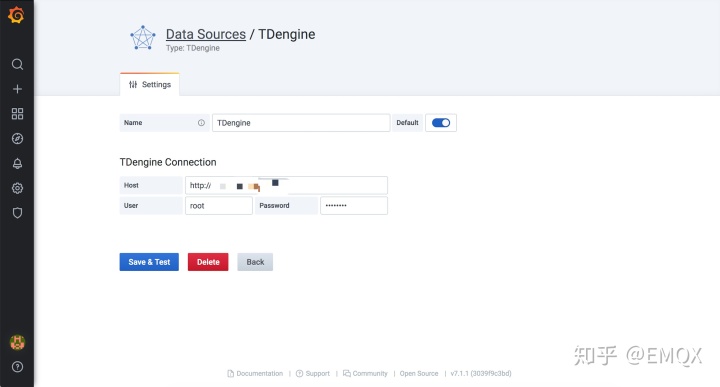Click the Save & Test button
This screenshot has width=720, height=387.
pos(149,262)
